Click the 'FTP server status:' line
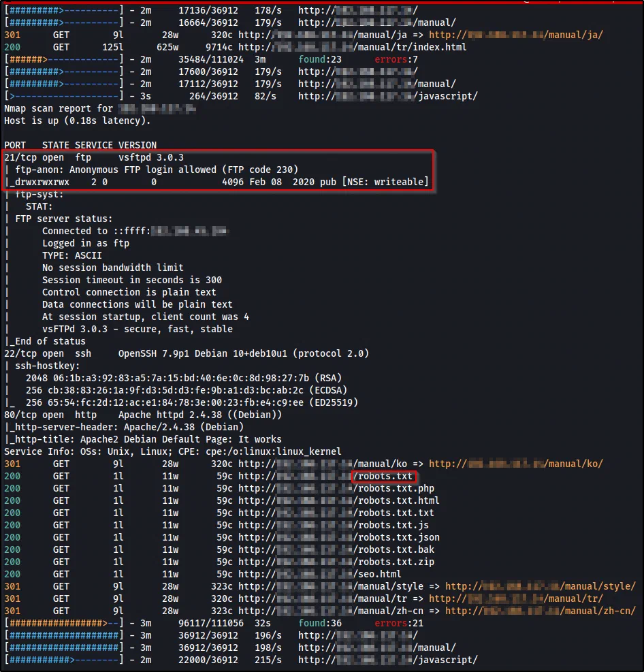Image resolution: width=644 pixels, height=672 pixels. [64, 219]
